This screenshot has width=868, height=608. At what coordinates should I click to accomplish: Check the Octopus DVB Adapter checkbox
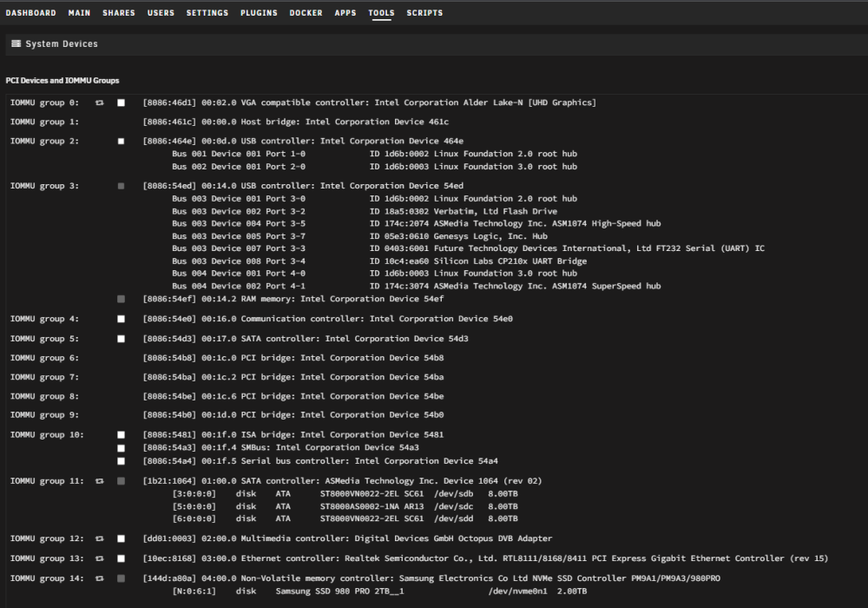(121, 539)
